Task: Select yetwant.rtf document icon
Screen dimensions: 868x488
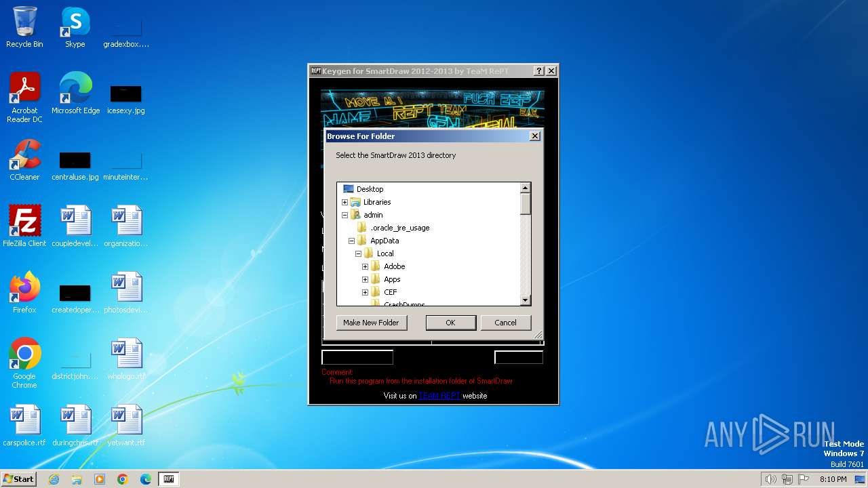Action: pos(126,426)
